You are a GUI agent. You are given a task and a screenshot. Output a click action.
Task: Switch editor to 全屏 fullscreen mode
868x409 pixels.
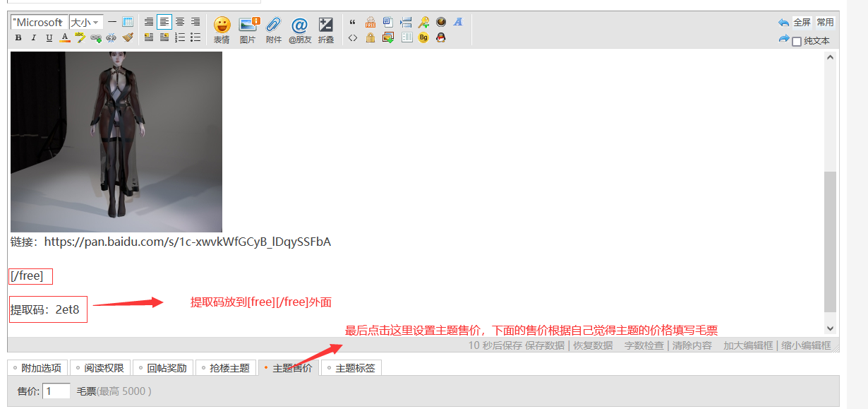click(x=802, y=23)
